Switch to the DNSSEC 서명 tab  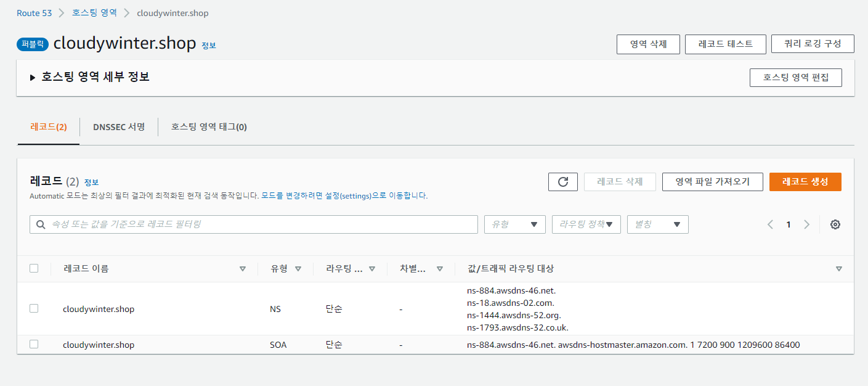tap(119, 127)
